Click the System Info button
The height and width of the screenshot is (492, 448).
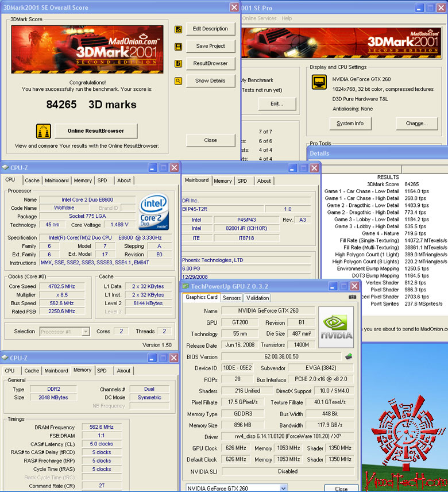(x=350, y=124)
